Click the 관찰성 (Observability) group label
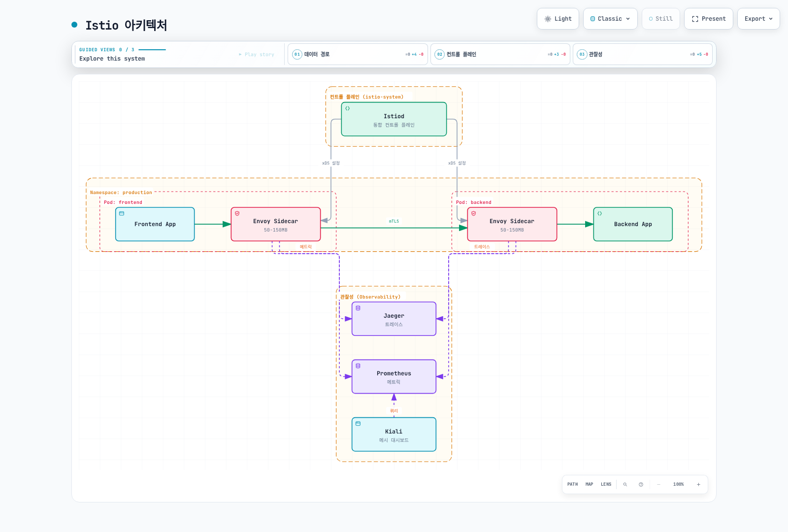The width and height of the screenshot is (788, 532). pos(370,297)
